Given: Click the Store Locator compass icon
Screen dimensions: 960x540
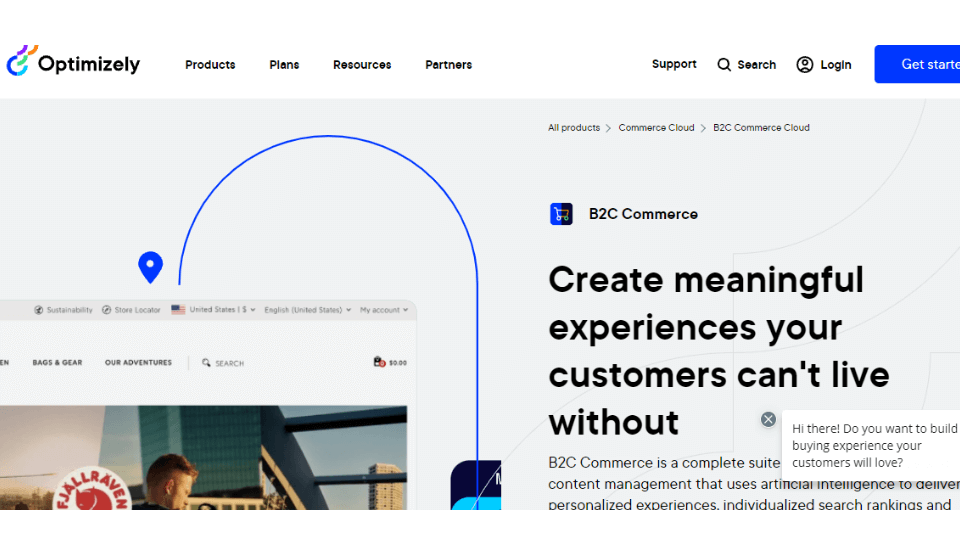Looking at the screenshot, I should click(x=107, y=310).
